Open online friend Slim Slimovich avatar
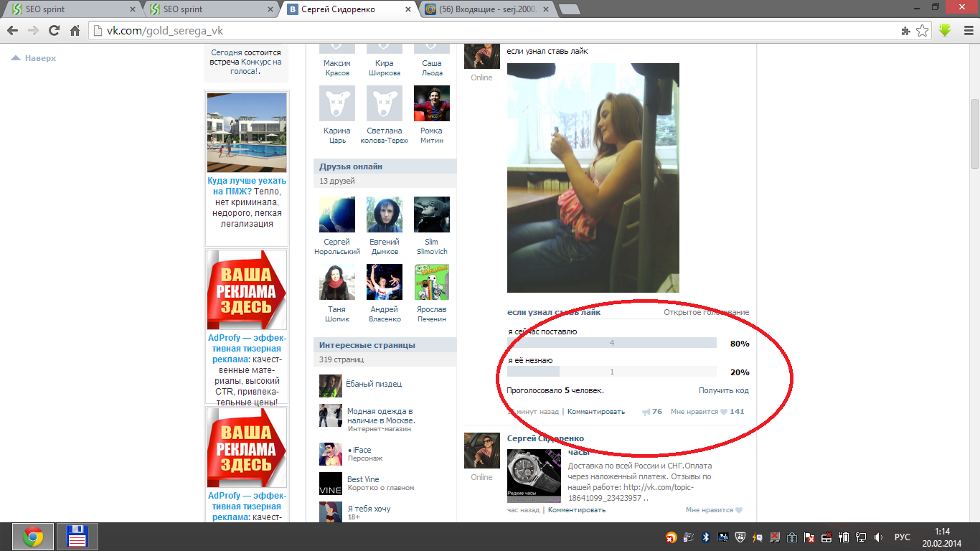The height and width of the screenshot is (551, 980). pos(432,215)
